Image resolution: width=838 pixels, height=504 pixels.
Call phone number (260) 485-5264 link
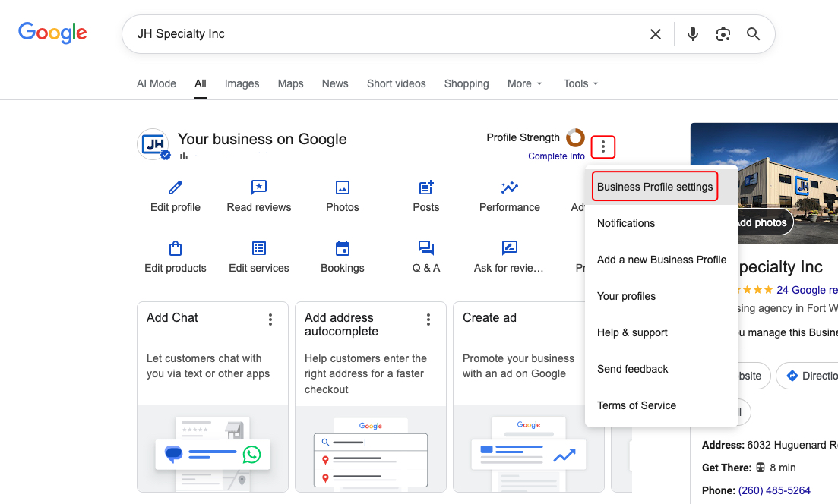click(774, 490)
